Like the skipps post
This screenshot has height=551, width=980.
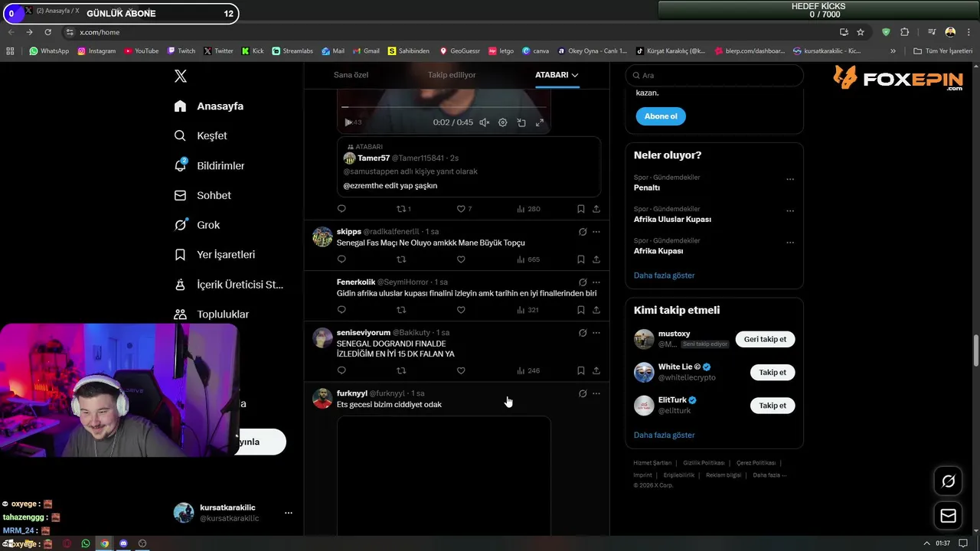(x=461, y=259)
